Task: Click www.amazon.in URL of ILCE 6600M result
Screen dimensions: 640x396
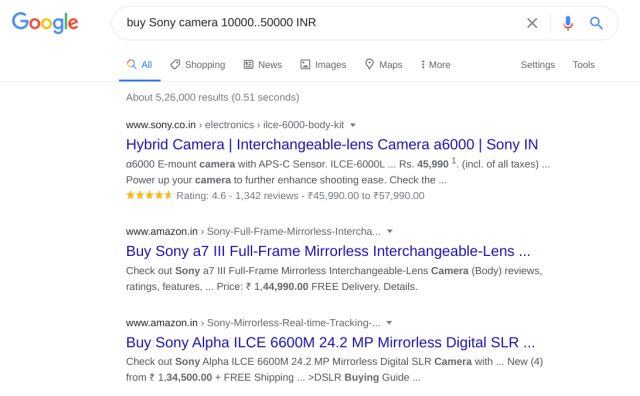Action: tap(162, 323)
